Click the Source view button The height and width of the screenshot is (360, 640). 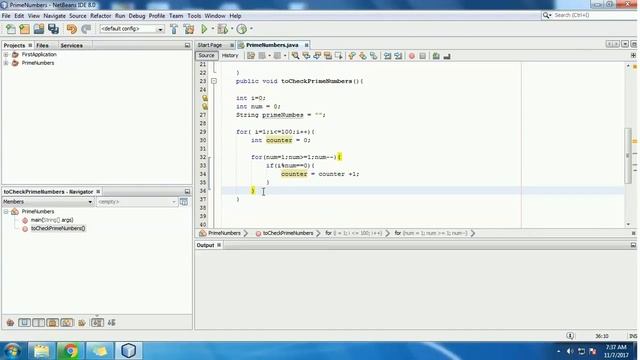point(207,56)
